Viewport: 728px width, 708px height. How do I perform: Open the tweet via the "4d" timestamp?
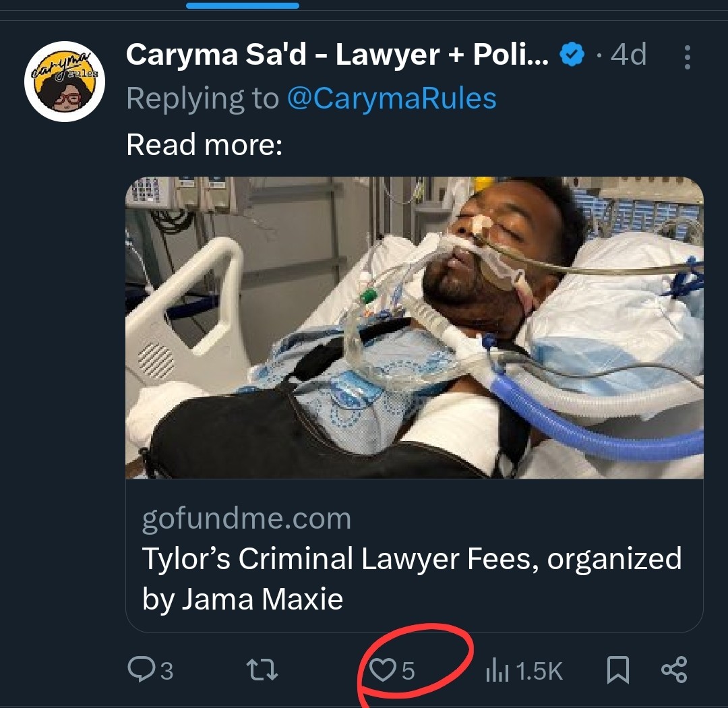coord(628,55)
